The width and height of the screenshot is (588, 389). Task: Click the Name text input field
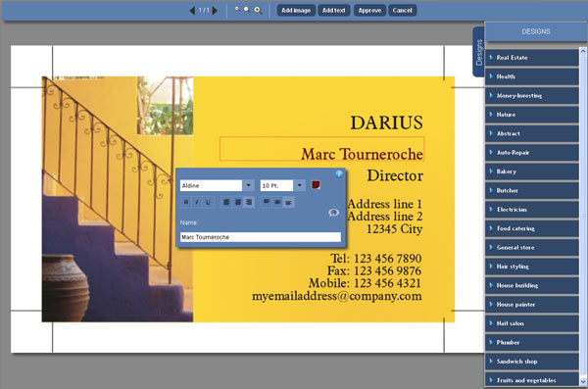pos(261,237)
